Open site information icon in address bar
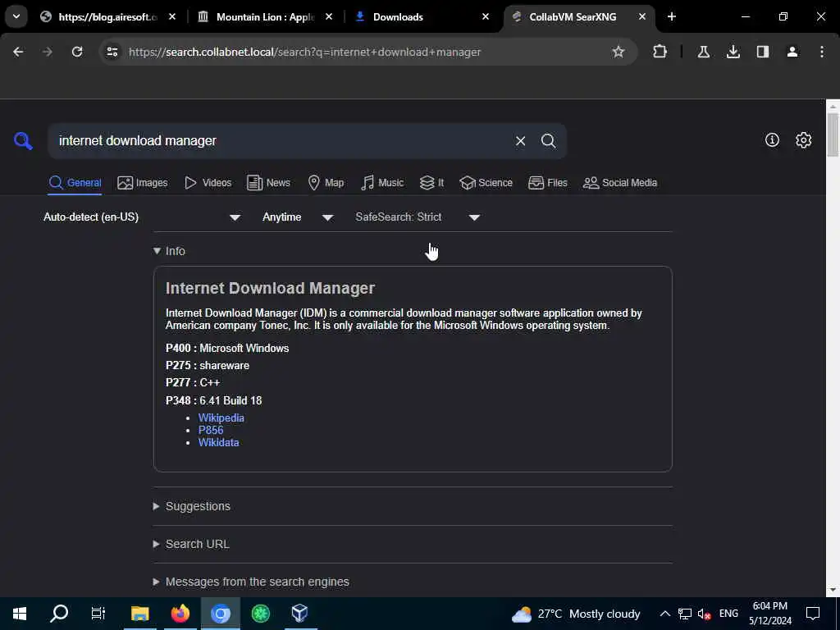Screen dimensions: 840x630 click(112, 52)
